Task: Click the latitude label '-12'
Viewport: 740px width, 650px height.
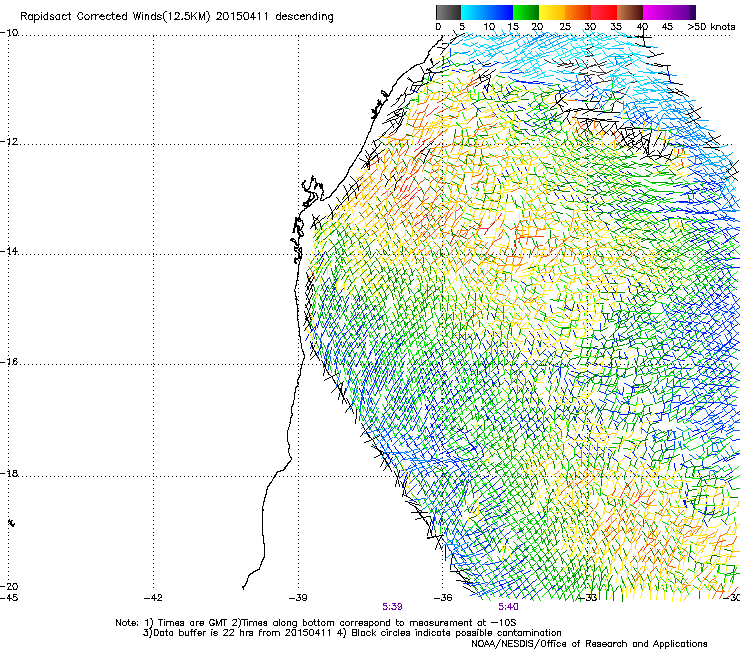Action: [x=9, y=142]
